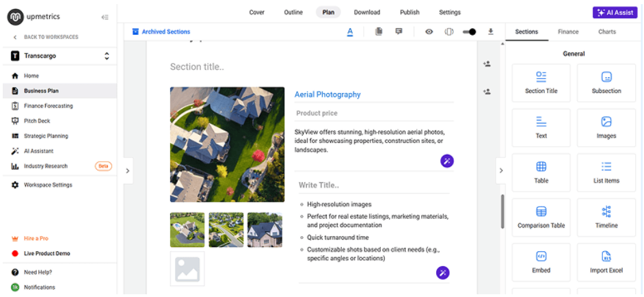644x297 pixels.
Task: Switch the toolbar toggle slider
Action: pyautogui.click(x=469, y=31)
